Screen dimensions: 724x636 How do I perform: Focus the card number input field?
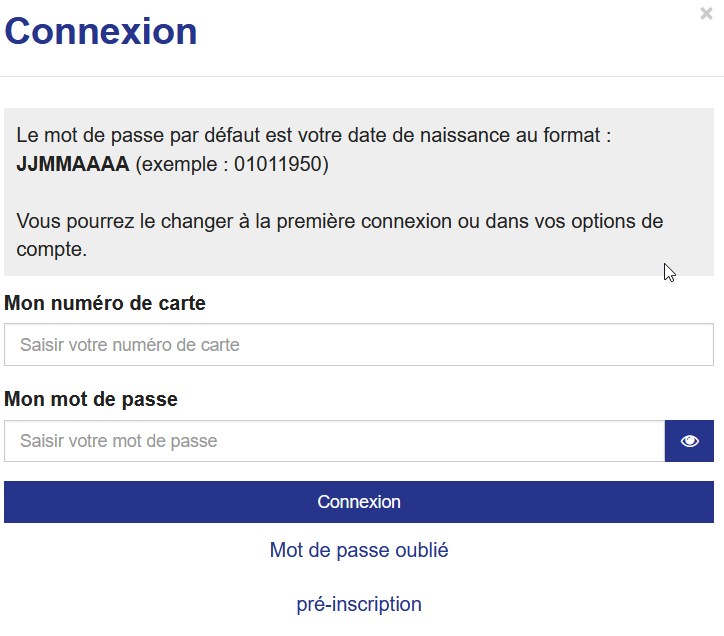[x=359, y=345]
